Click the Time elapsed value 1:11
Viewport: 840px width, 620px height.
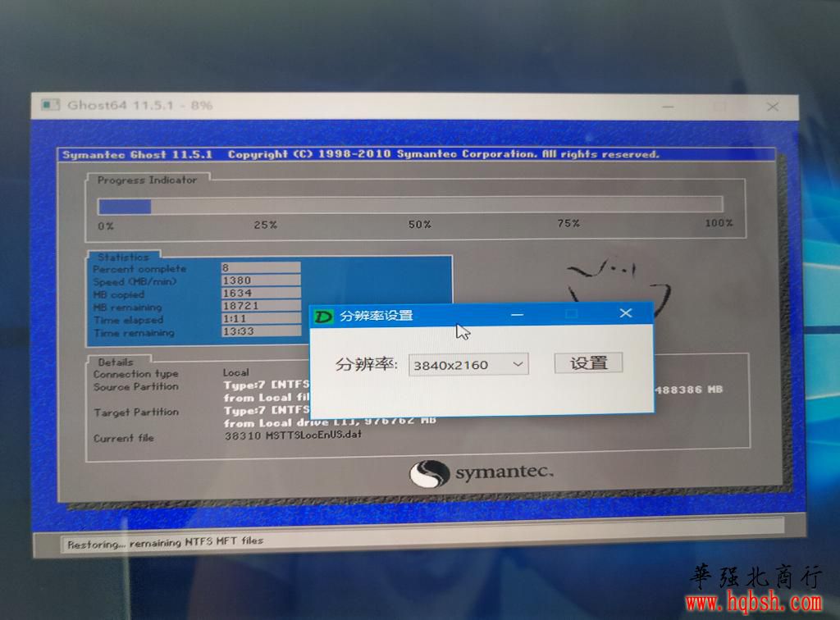261,318
